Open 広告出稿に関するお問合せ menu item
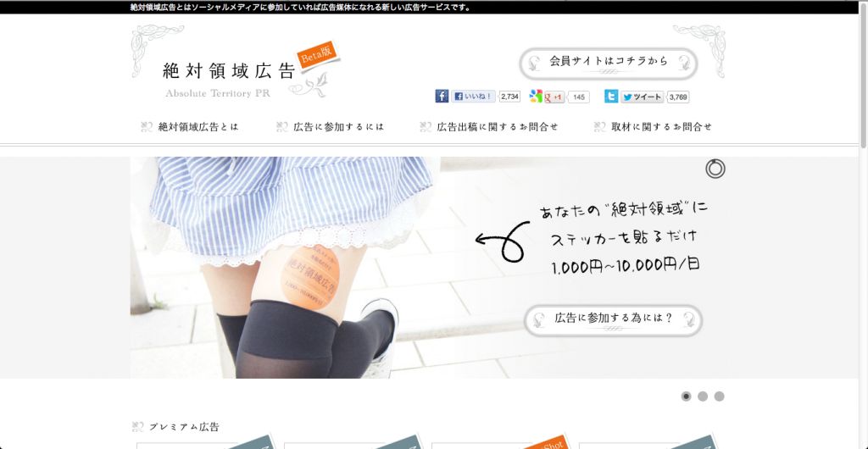 tap(489, 126)
